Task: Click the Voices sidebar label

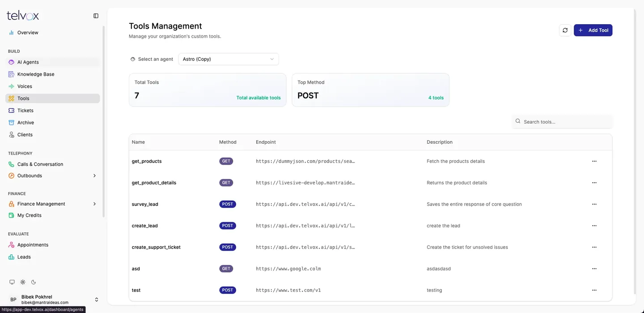Action: point(25,86)
